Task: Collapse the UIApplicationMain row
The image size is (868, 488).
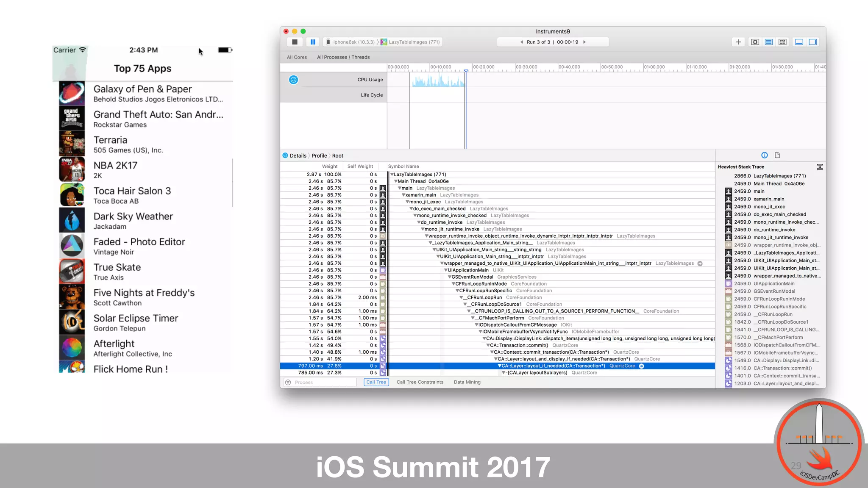Action: tap(446, 270)
